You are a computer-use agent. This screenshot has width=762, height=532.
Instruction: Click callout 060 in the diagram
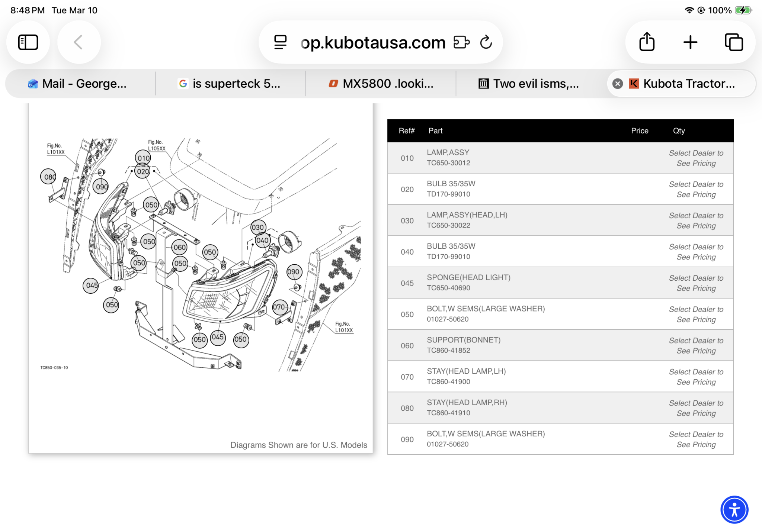[179, 248]
